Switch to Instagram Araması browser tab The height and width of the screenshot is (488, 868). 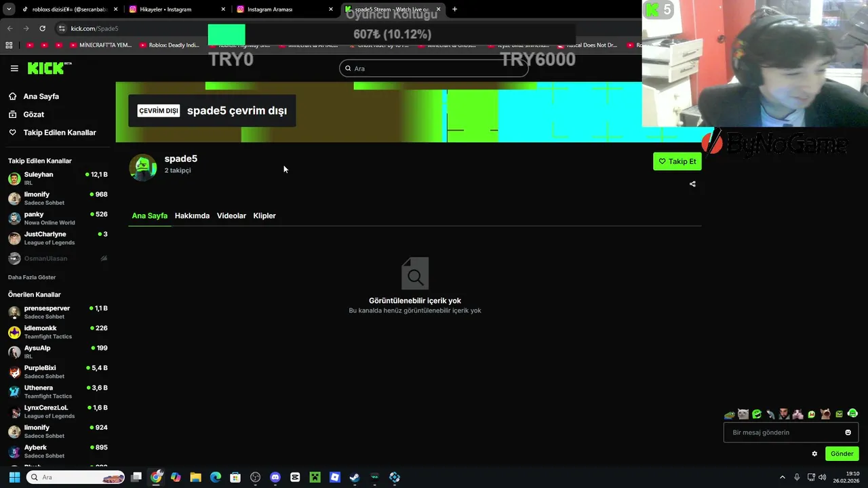point(285,9)
